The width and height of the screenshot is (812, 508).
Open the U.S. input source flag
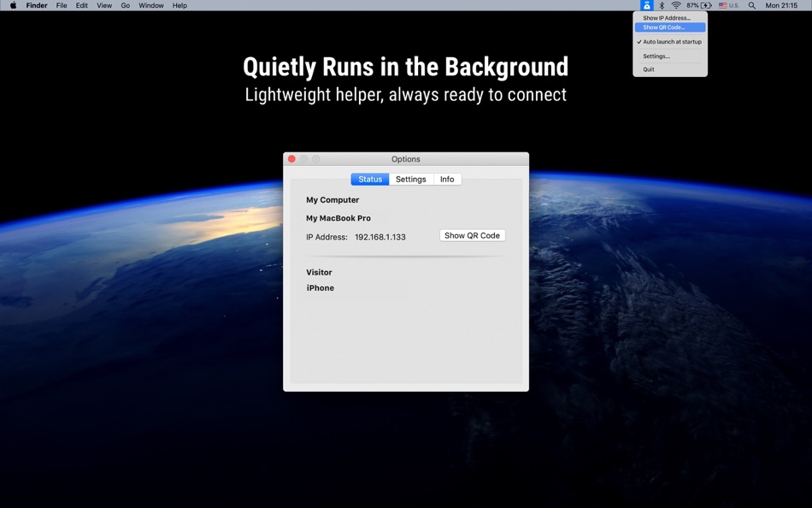tap(728, 5)
